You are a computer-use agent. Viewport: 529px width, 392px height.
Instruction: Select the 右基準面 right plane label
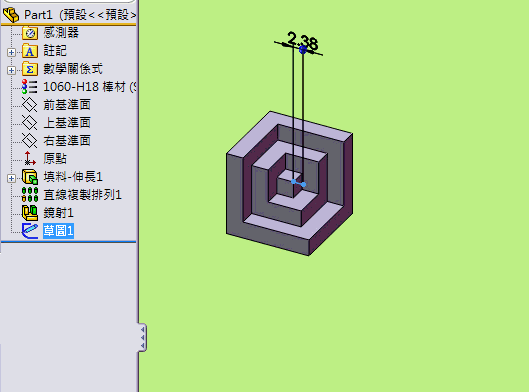[67, 141]
